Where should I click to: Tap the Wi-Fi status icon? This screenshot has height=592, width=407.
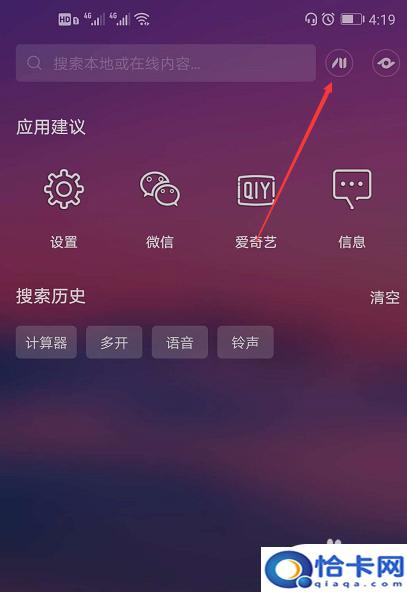pos(143,18)
